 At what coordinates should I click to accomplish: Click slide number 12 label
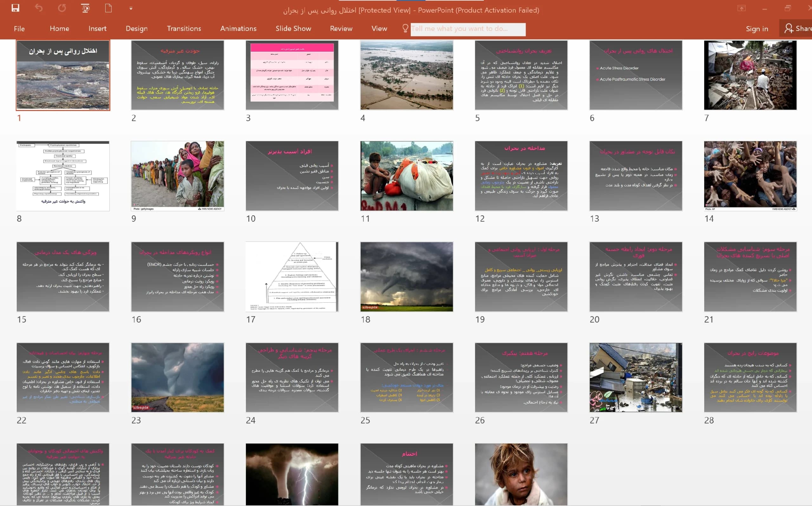(x=480, y=219)
